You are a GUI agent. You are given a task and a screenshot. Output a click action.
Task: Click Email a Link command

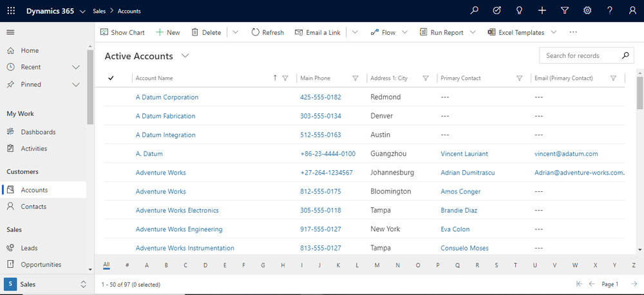(318, 32)
